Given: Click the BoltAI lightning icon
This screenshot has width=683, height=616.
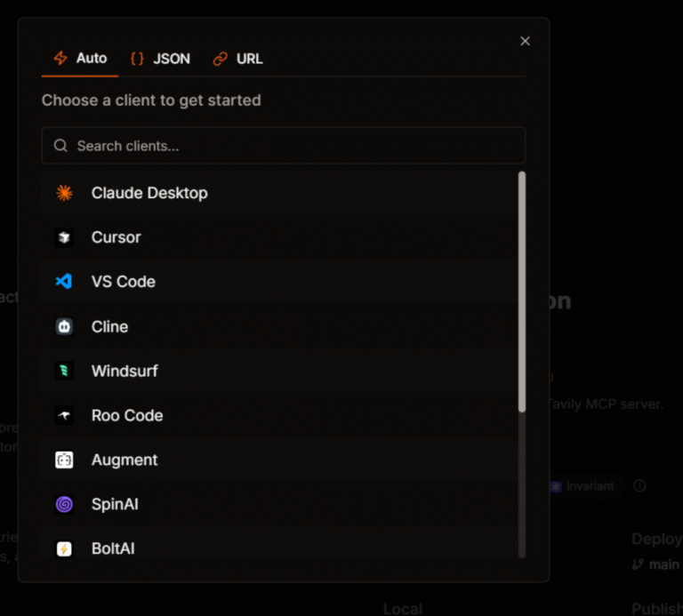Looking at the screenshot, I should coord(64,548).
